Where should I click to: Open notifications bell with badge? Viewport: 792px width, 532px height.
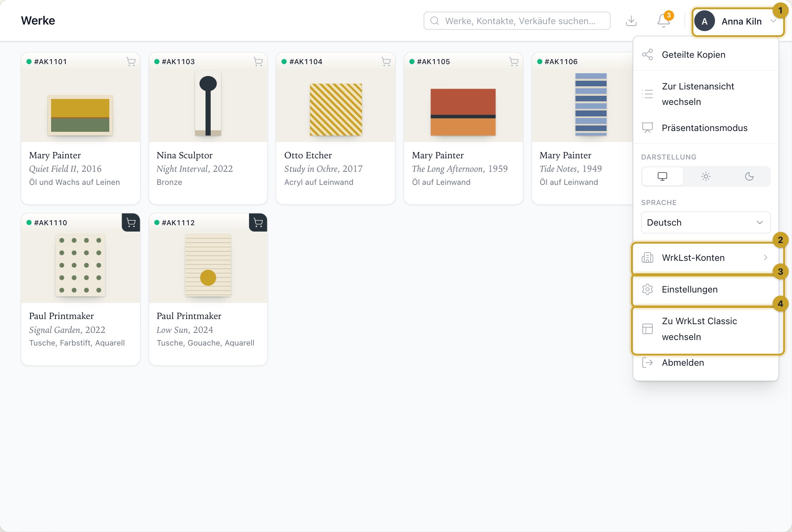pyautogui.click(x=664, y=21)
